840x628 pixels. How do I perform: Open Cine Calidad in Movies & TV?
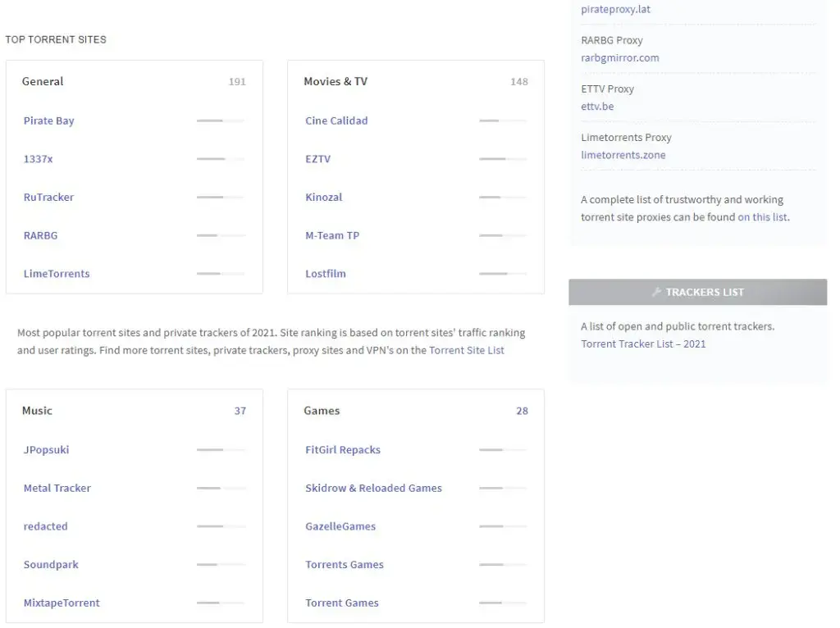[336, 121]
